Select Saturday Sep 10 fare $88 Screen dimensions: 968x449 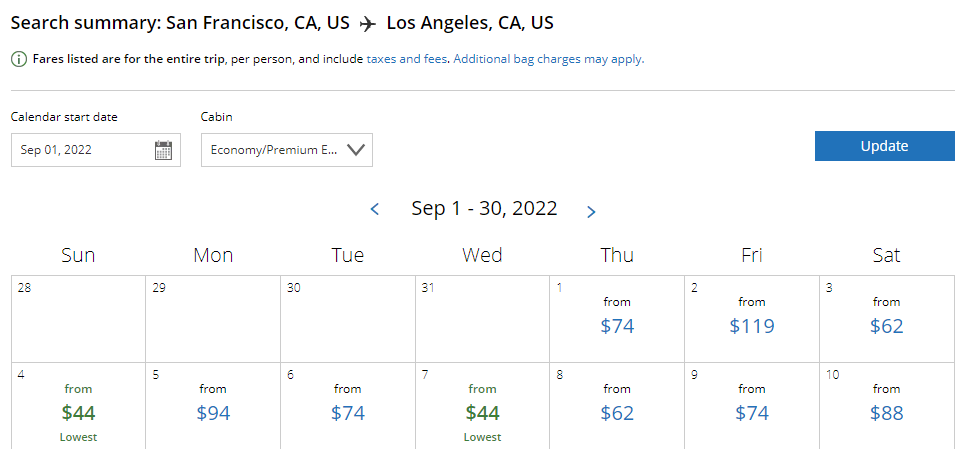click(x=886, y=412)
